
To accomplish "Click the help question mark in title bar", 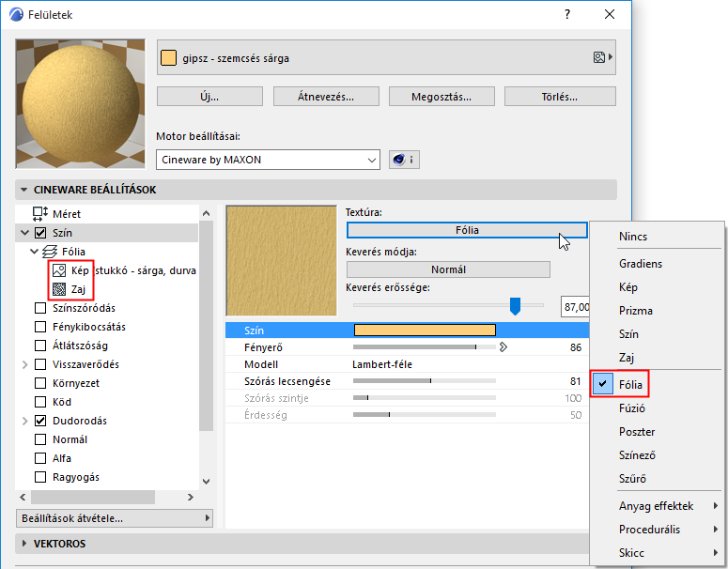I will [567, 14].
